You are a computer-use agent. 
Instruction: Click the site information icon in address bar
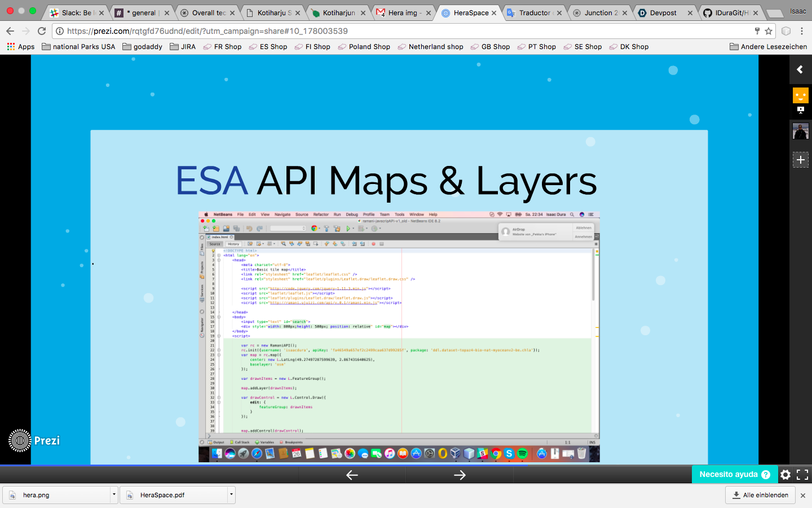tap(59, 31)
